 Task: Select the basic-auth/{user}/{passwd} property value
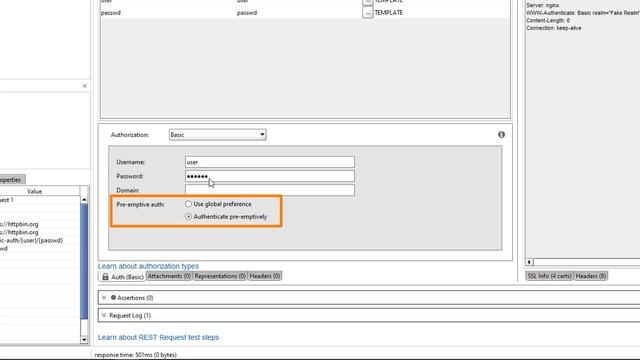pyautogui.click(x=31, y=240)
